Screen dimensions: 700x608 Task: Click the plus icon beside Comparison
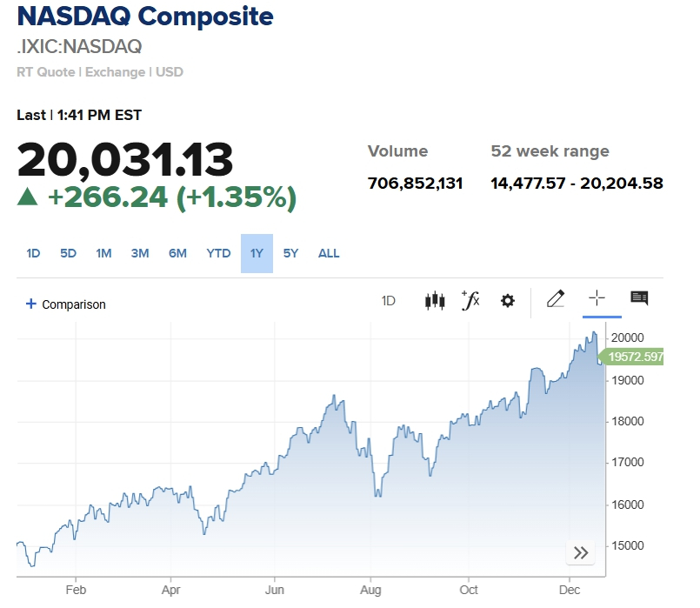coord(31,304)
